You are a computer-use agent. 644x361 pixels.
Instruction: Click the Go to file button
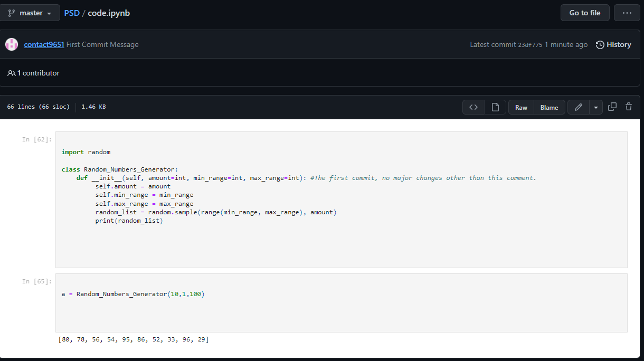pos(584,13)
